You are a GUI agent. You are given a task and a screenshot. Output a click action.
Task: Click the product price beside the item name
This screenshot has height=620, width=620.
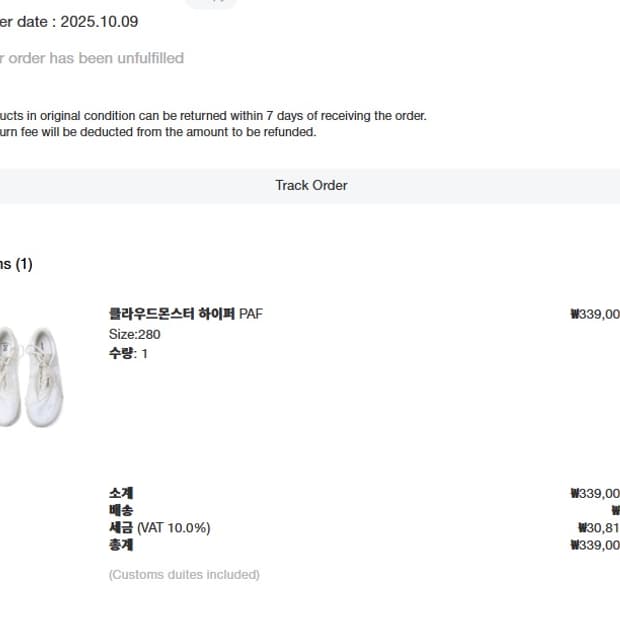(x=595, y=314)
